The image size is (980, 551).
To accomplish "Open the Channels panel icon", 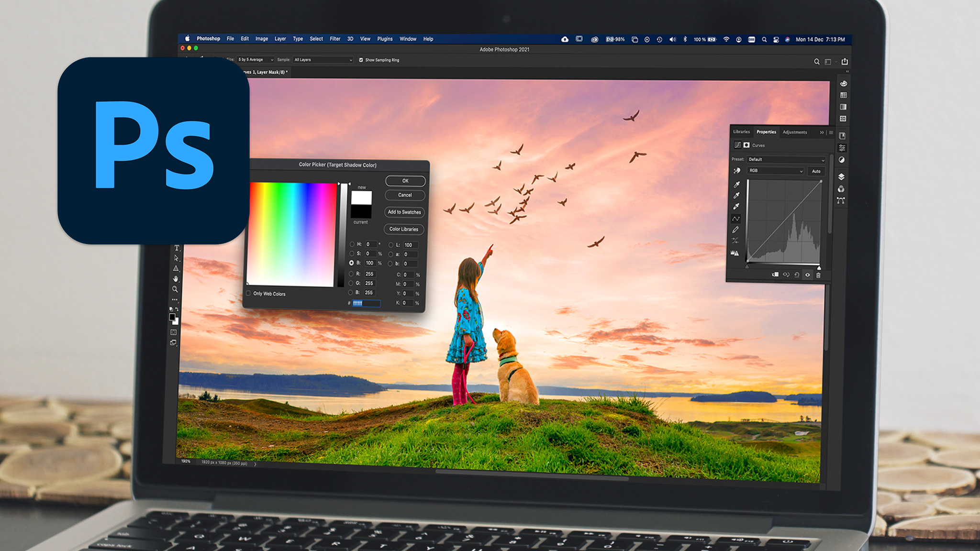I will coord(841,189).
